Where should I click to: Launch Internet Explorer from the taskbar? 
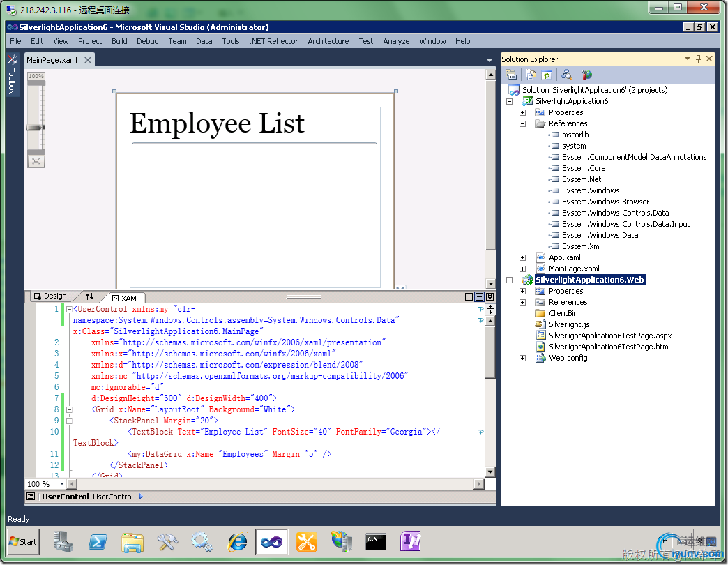pyautogui.click(x=238, y=541)
